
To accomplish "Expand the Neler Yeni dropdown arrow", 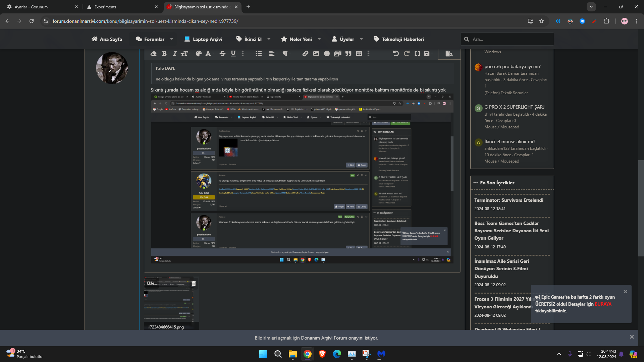I will [319, 39].
